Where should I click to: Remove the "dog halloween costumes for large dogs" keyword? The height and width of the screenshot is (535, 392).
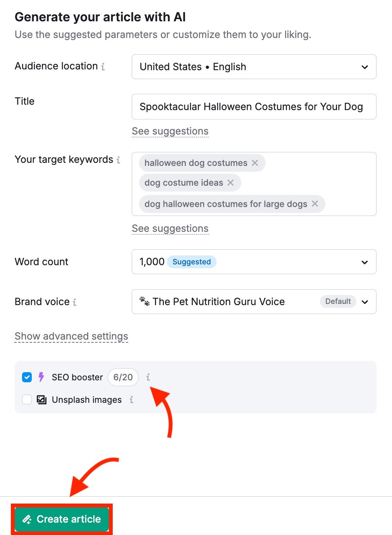[x=315, y=204]
